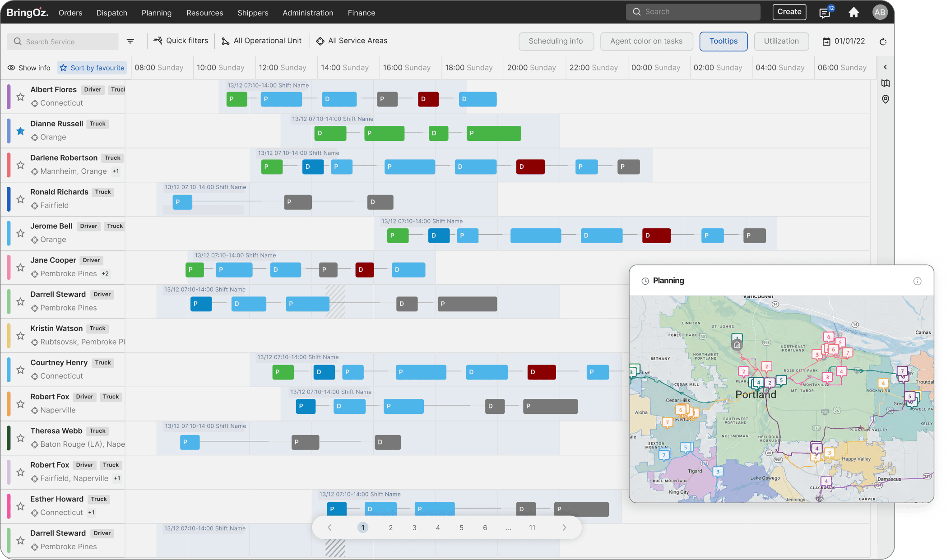The image size is (946, 560).
Task: Toggle favourite star for Kristin Watson
Action: (x=20, y=336)
